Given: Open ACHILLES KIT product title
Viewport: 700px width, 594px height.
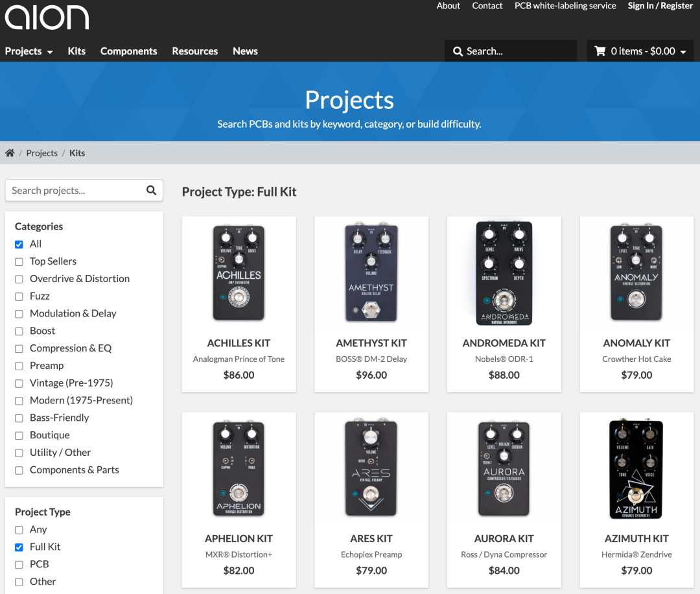Looking at the screenshot, I should point(239,344).
